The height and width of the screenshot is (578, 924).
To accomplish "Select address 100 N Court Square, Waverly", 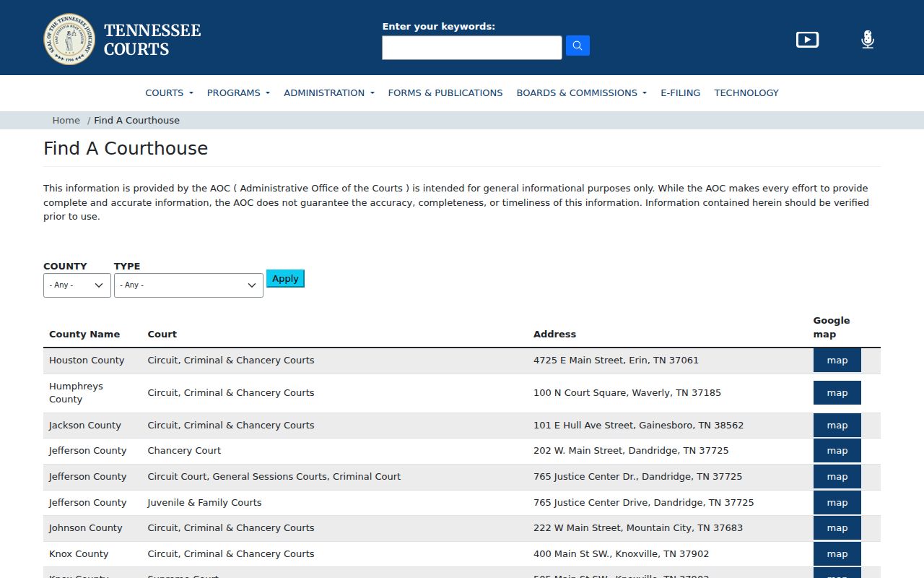I will 627,392.
